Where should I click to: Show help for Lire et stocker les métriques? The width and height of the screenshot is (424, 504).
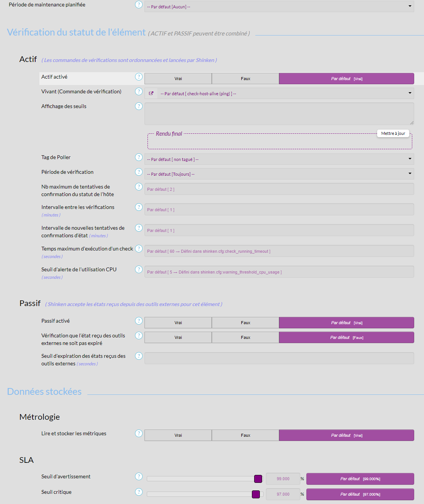(x=139, y=433)
